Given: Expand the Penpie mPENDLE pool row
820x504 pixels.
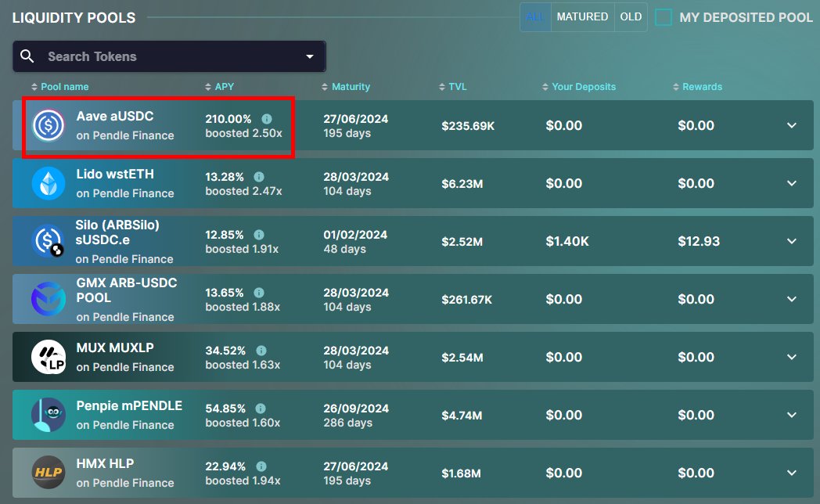Looking at the screenshot, I should click(x=792, y=415).
